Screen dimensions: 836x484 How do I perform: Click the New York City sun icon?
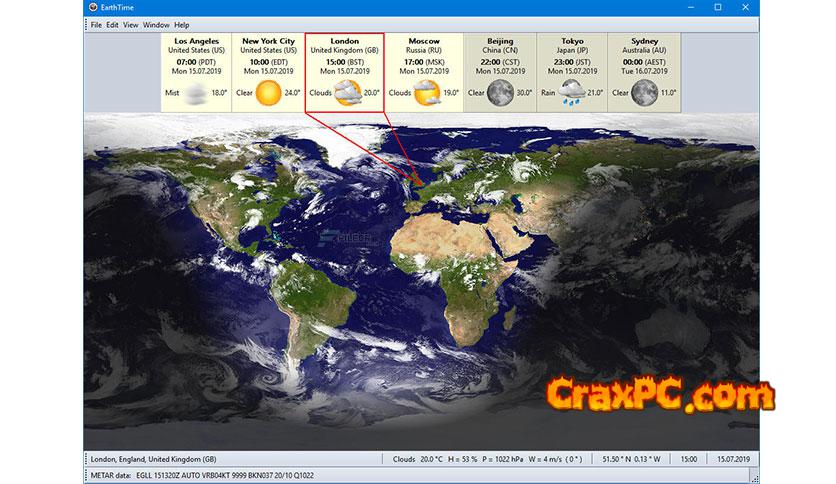pyautogui.click(x=268, y=94)
